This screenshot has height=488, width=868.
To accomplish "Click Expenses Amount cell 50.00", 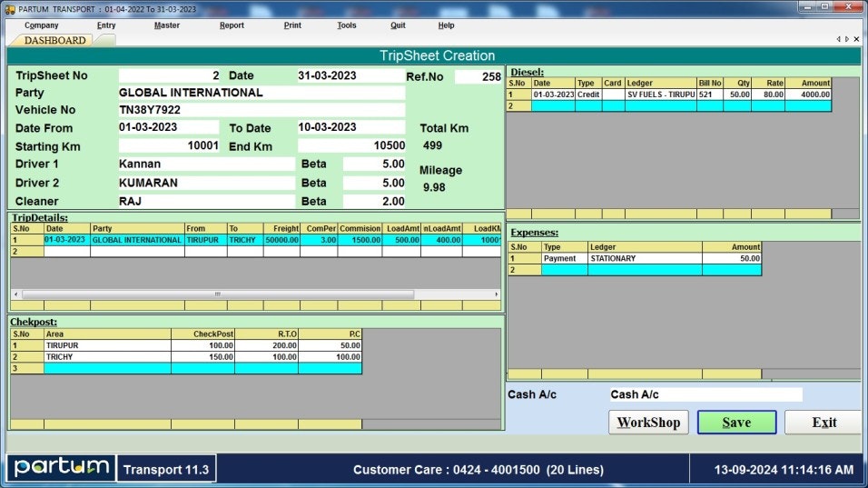I will pos(732,258).
